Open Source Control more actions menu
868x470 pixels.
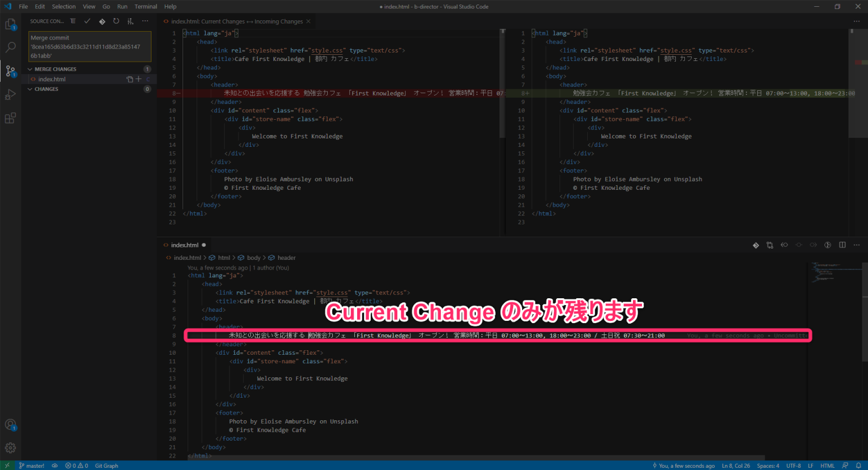(145, 21)
